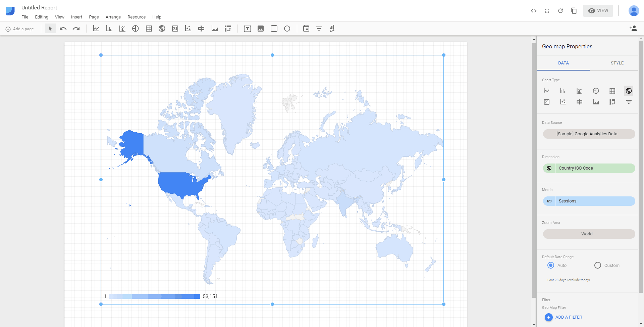Image resolution: width=644 pixels, height=327 pixels.
Task: Select the Time series chart type
Action: (547, 91)
